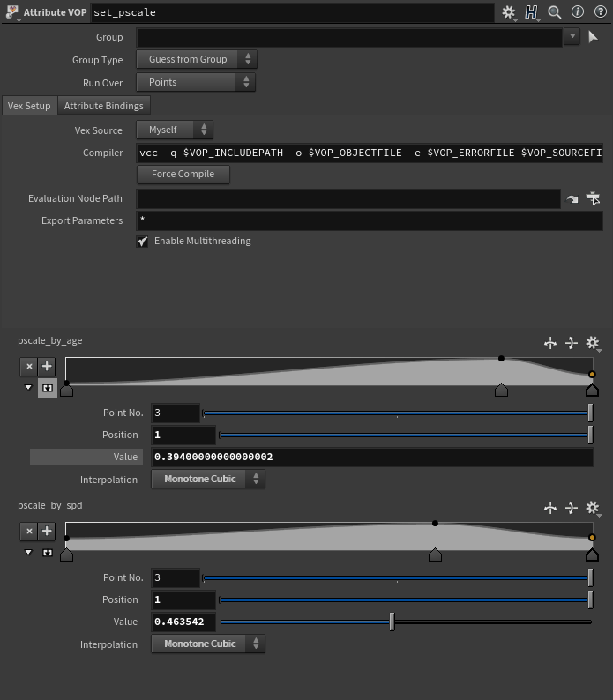
Task: Select middle marker on pscale_by_spd ramp
Action: 435,555
